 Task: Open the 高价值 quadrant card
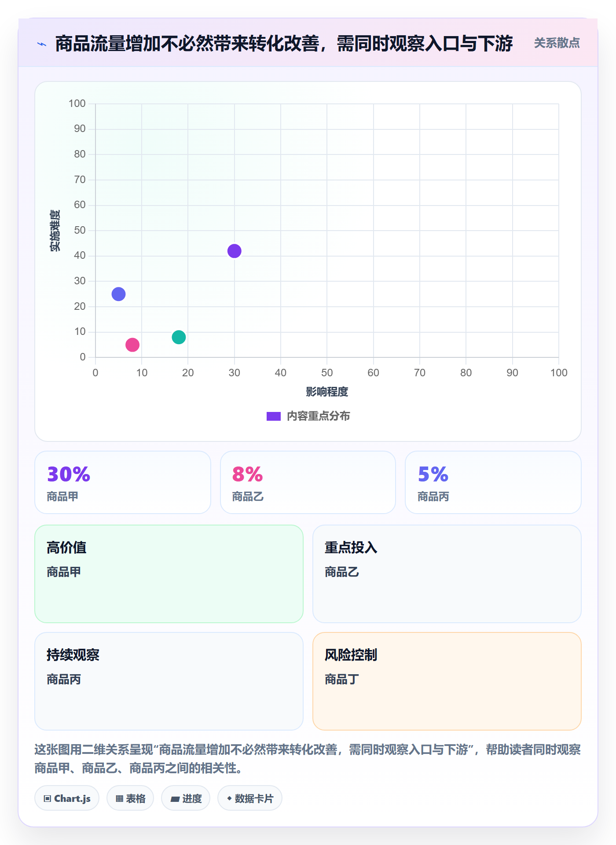click(x=169, y=574)
